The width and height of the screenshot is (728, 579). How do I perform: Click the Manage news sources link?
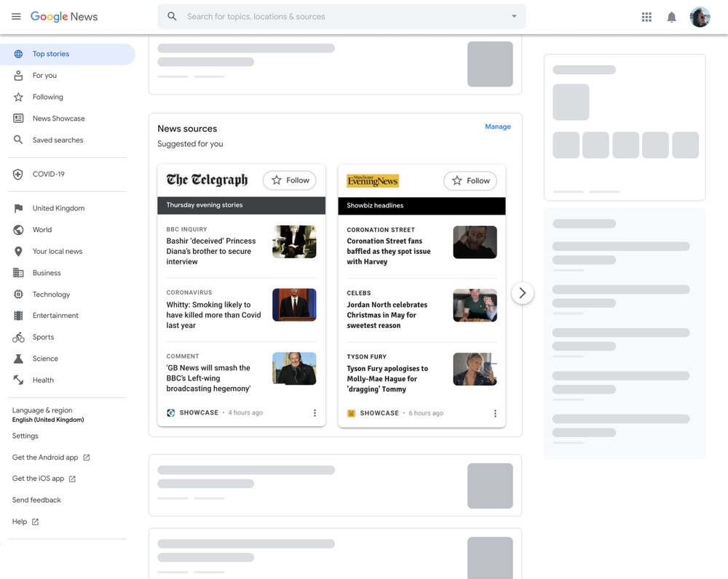point(497,127)
